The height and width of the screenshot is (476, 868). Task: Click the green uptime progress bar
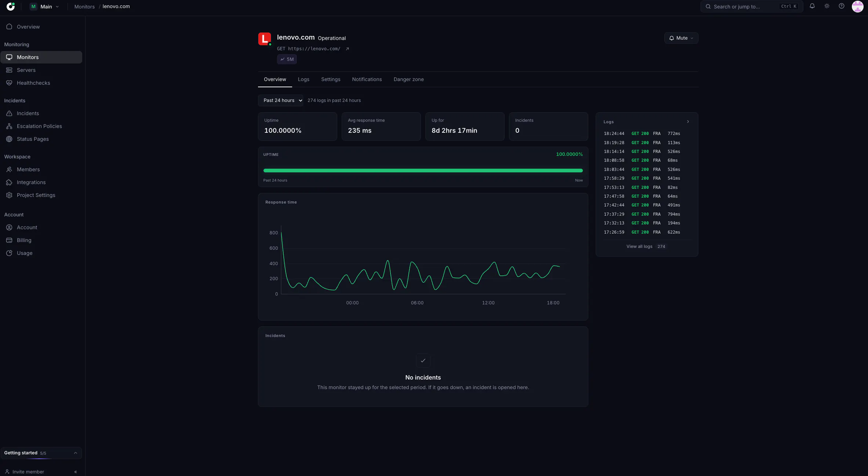(423, 171)
